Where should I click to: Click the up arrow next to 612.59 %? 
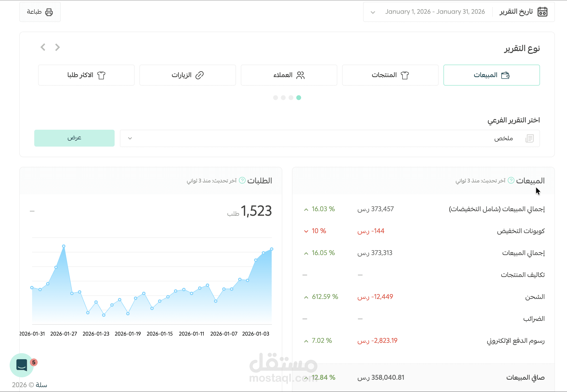[306, 297]
